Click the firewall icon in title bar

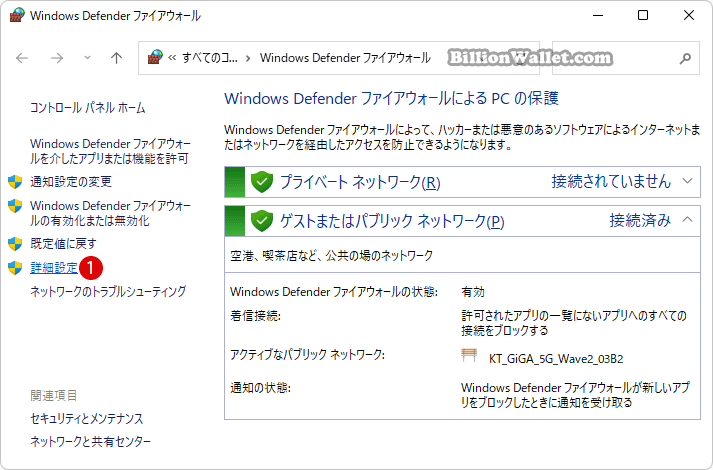16,15
